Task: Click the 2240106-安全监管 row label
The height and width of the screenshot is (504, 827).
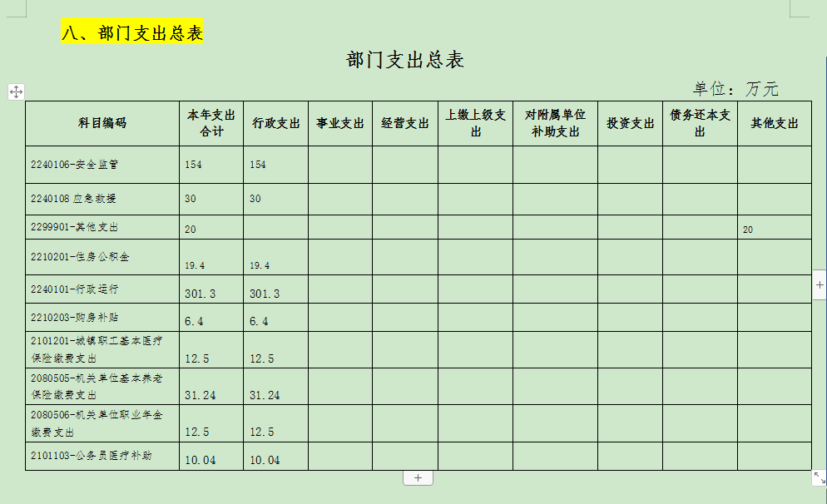Action: coord(74,165)
